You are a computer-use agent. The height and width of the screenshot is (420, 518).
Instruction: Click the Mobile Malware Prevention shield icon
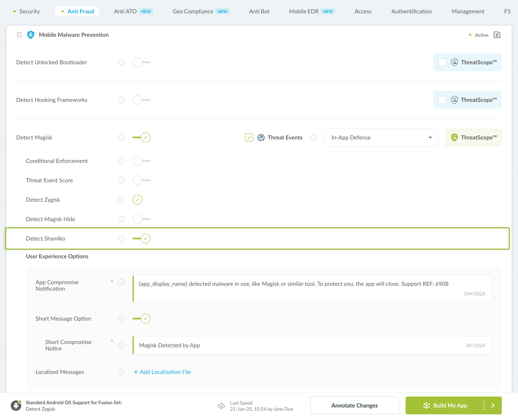click(x=31, y=35)
